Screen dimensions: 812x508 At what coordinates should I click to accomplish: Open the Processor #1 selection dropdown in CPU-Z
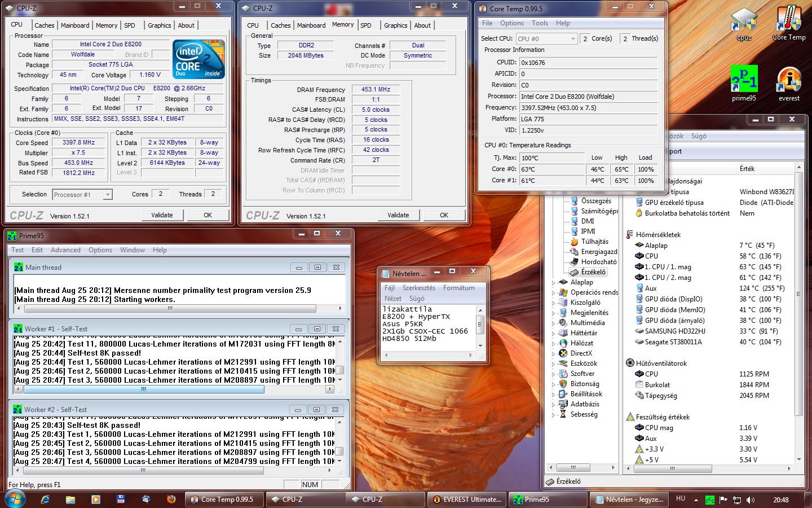pyautogui.click(x=82, y=195)
